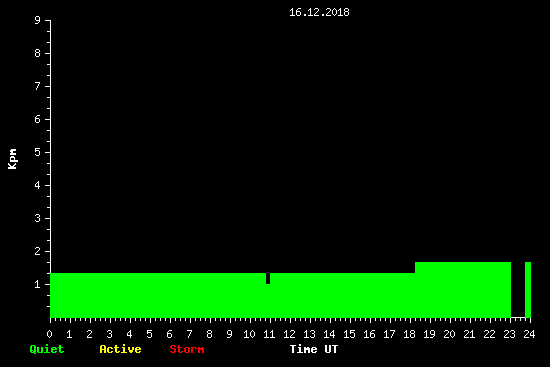Click the small black notch near hour 11
Viewport: 550px width, 367px height.
point(268,278)
